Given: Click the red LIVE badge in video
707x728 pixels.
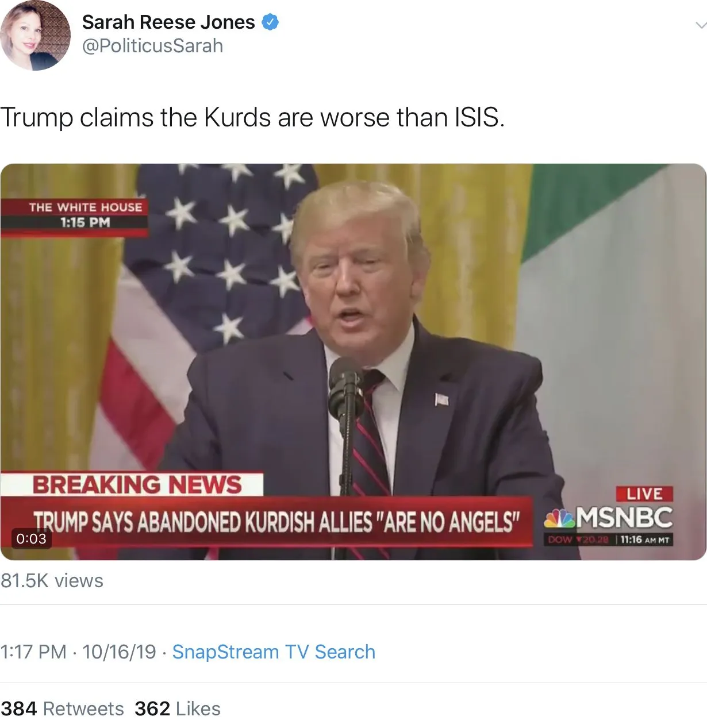Looking at the screenshot, I should [644, 494].
